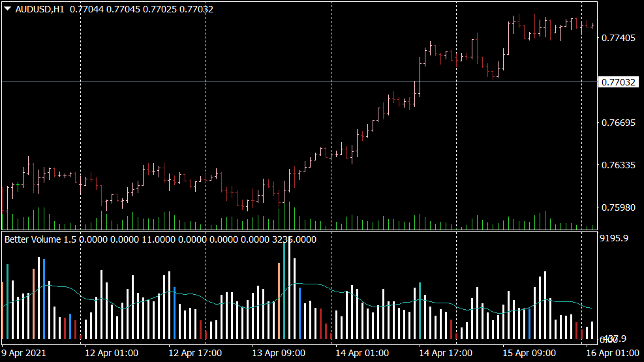Image resolution: width=644 pixels, height=362 pixels.
Task: Click the 0.76335 price axis label
Action: pos(617,166)
